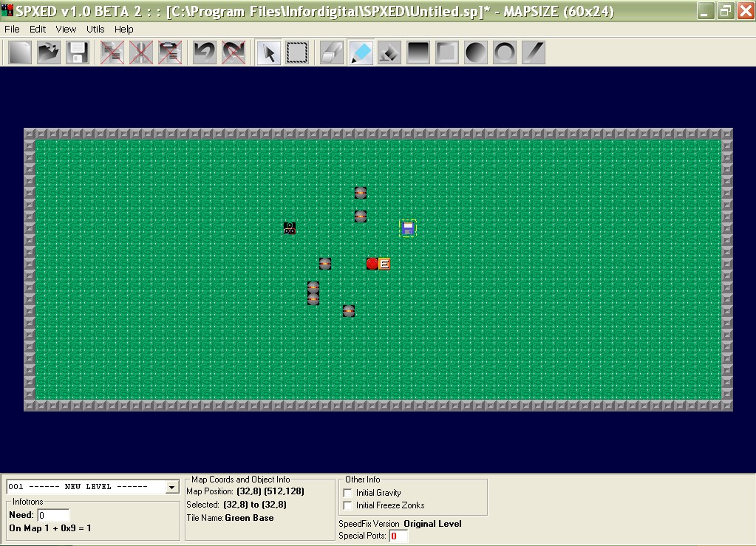Image resolution: width=756 pixels, height=546 pixels.
Task: Select the paint bucket Fill tool
Action: [389, 52]
